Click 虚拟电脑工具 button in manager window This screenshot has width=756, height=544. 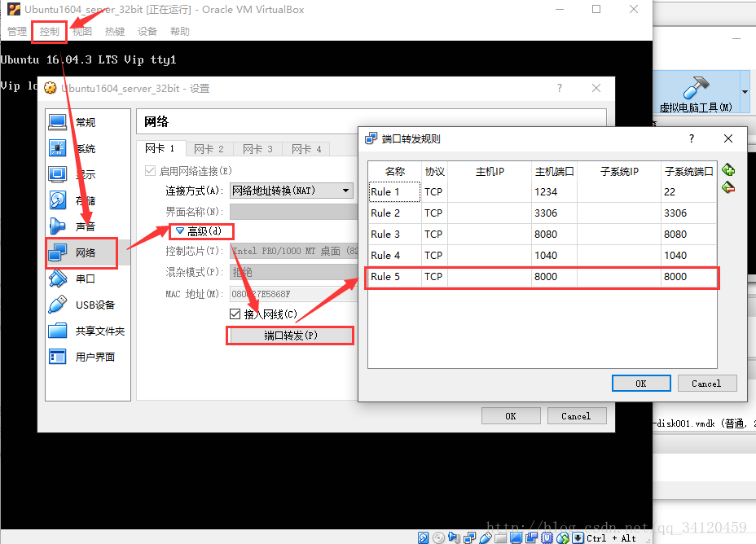696,93
